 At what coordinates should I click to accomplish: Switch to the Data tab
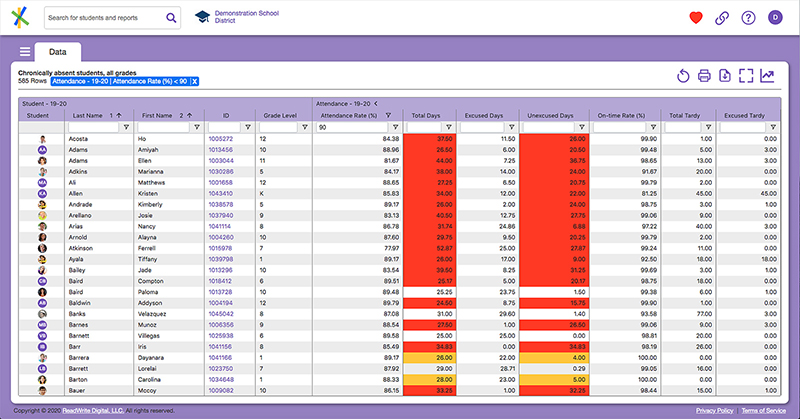click(x=58, y=52)
